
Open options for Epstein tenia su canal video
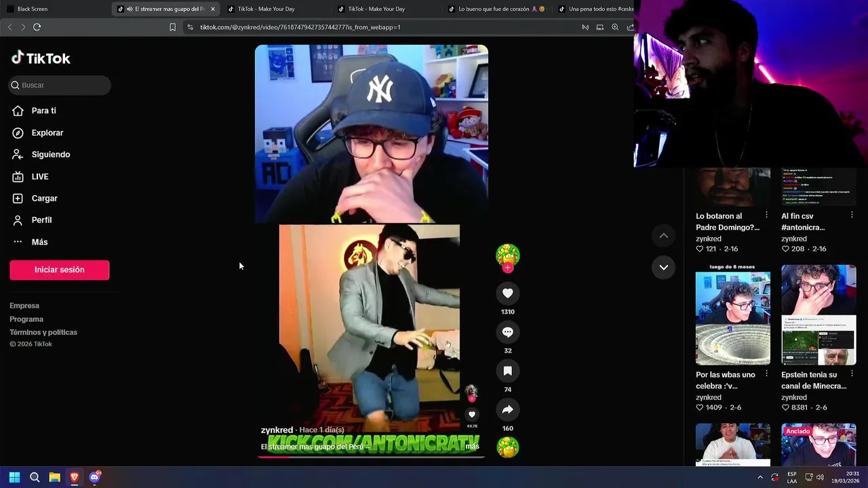(x=852, y=373)
